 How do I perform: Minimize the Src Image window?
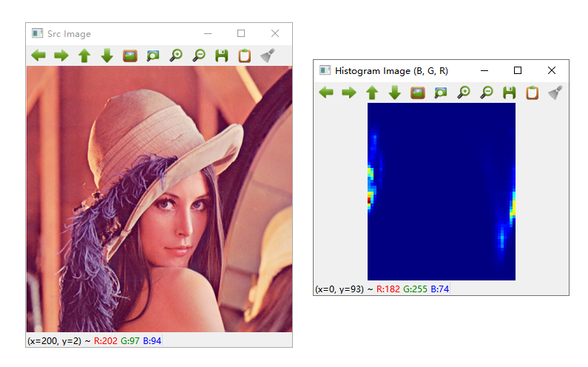pyautogui.click(x=208, y=33)
